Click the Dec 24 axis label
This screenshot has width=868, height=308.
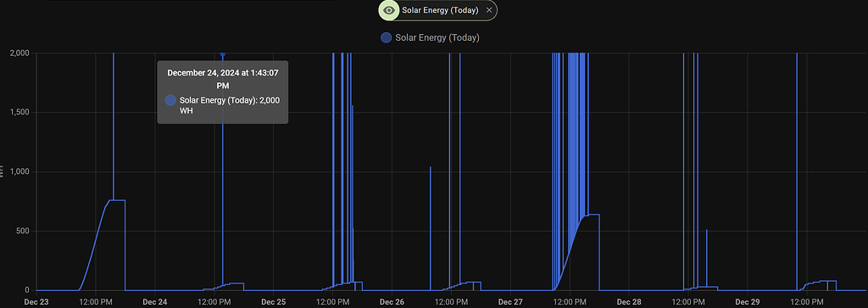tap(155, 302)
